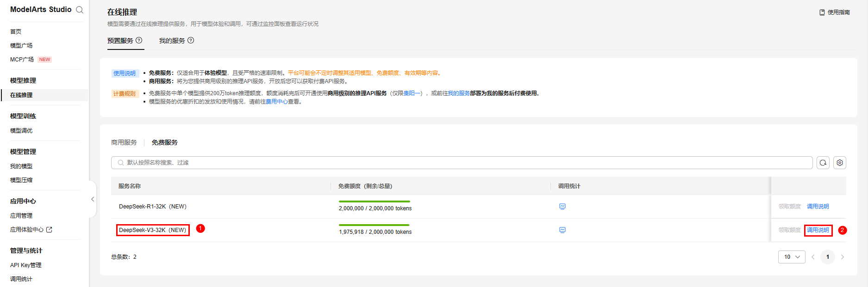This screenshot has width=868, height=287.
Task: Open the page size dropdown showing 10
Action: (x=792, y=257)
